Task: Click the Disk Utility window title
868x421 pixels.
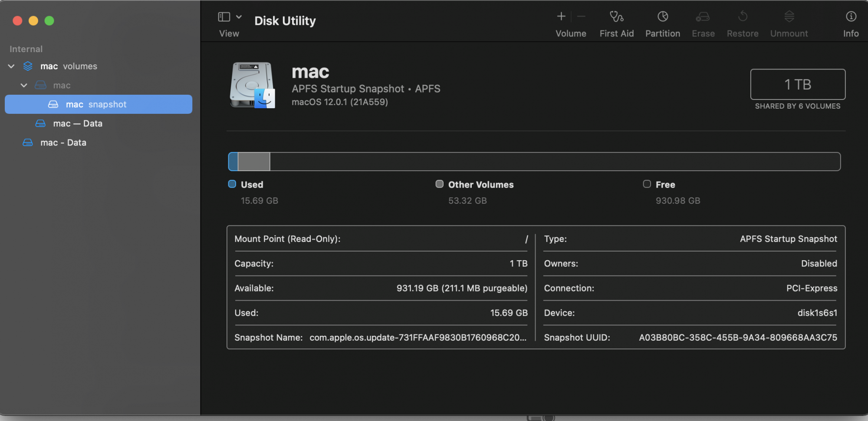Action: [285, 21]
